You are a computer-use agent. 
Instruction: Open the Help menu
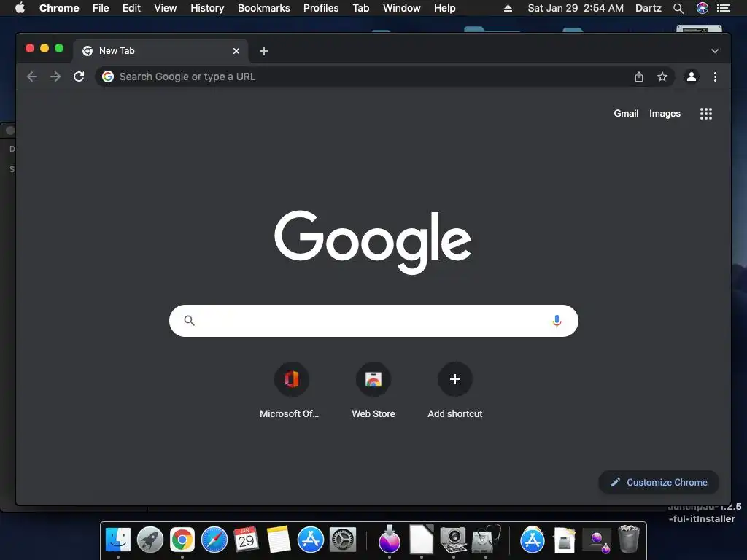point(444,8)
